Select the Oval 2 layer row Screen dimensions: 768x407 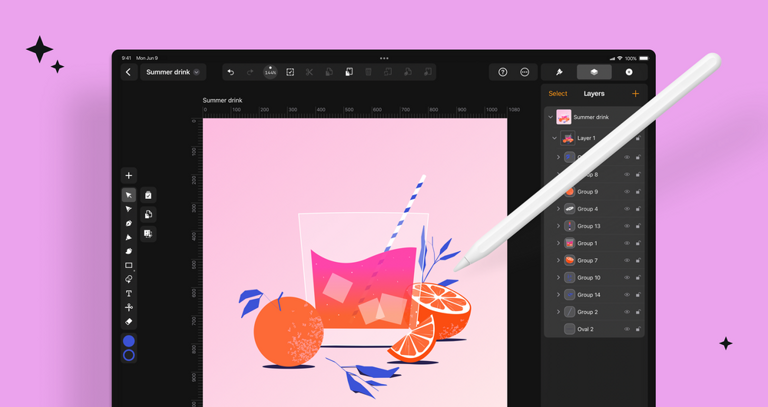(x=594, y=329)
